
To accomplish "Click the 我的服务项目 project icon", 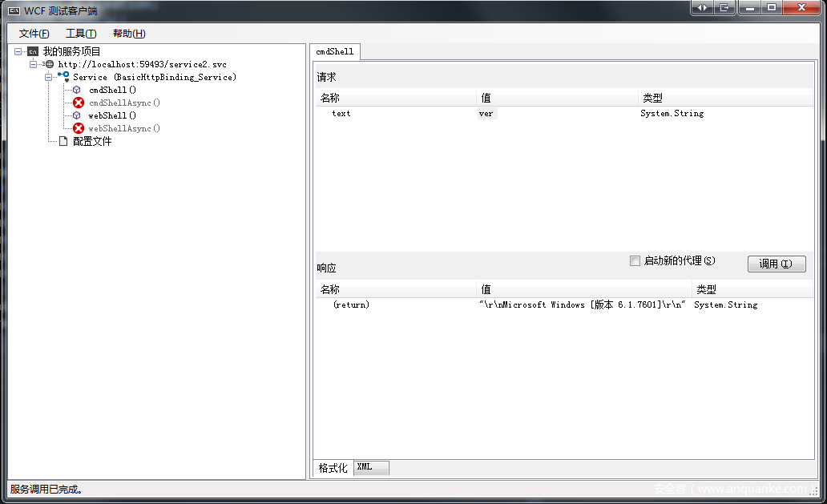I will [33, 51].
